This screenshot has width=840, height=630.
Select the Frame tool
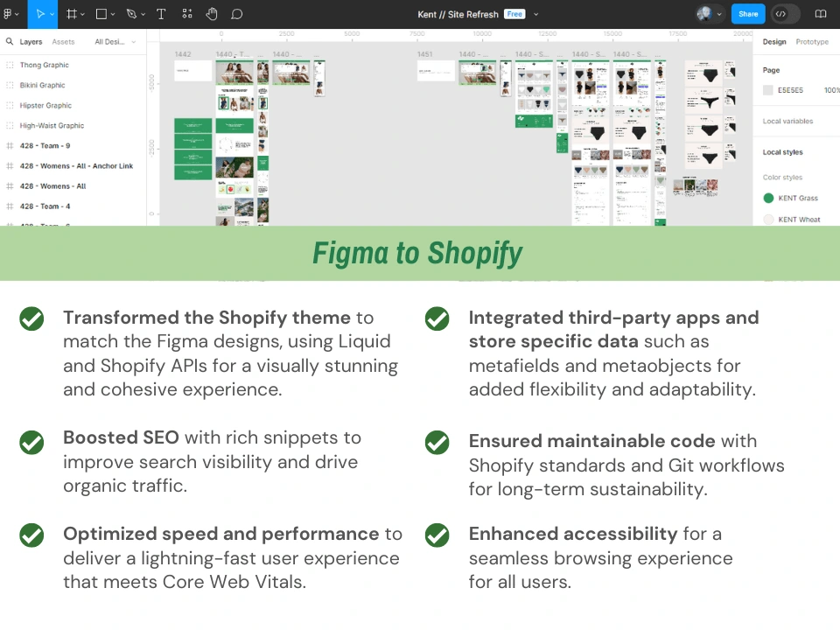click(71, 14)
